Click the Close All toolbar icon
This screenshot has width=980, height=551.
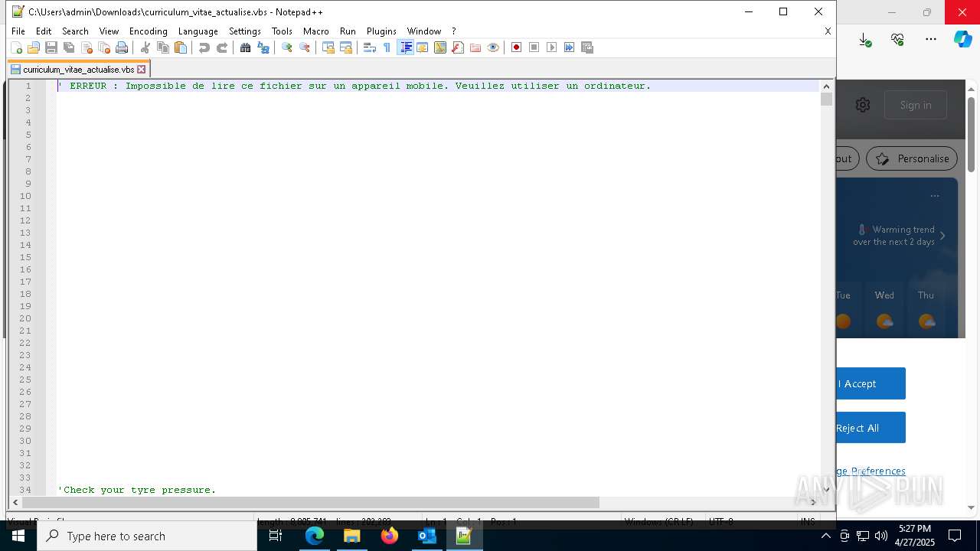[x=104, y=47]
